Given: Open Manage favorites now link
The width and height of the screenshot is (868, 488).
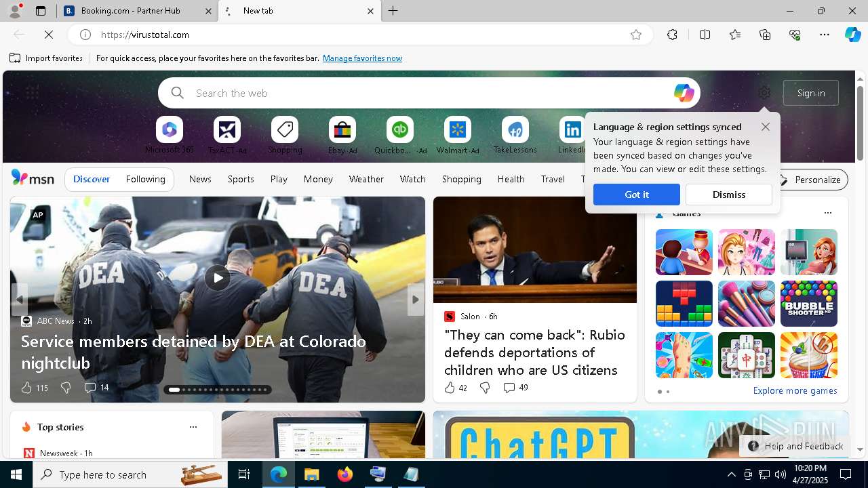Looking at the screenshot, I should pyautogui.click(x=362, y=58).
